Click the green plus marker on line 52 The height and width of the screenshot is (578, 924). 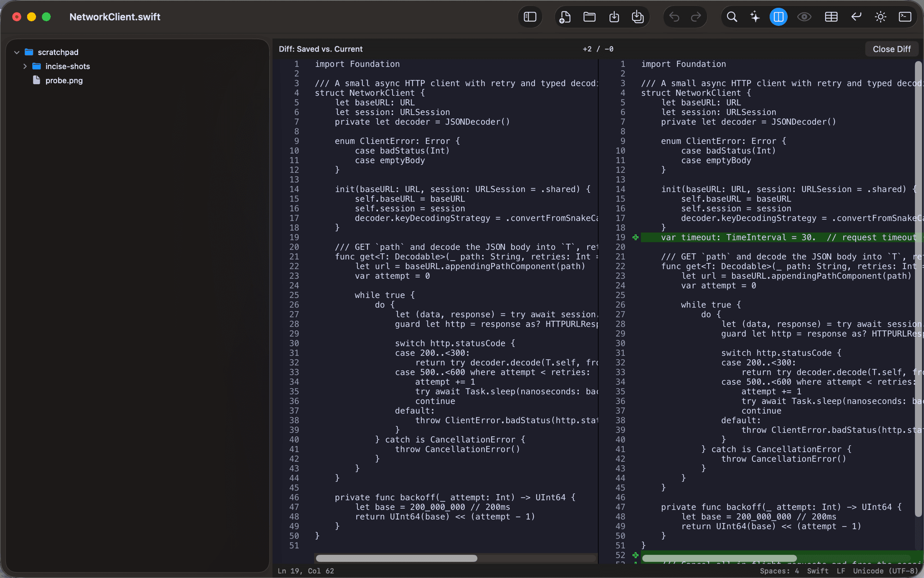click(636, 555)
